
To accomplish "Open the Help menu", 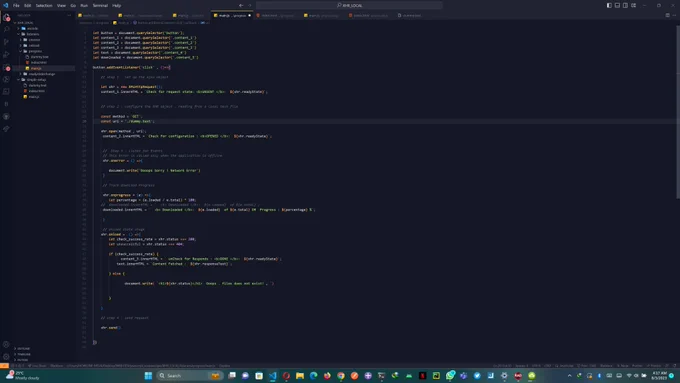I will pyautogui.click(x=117, y=5).
